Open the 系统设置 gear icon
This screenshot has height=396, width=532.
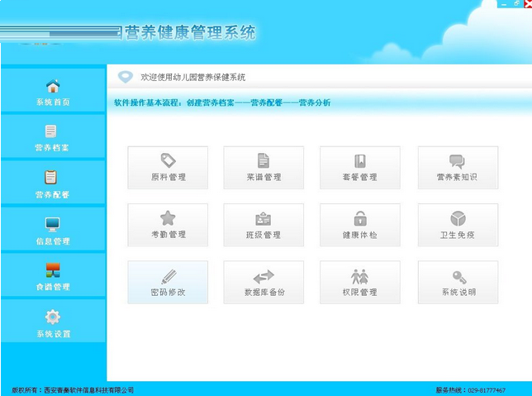53,317
